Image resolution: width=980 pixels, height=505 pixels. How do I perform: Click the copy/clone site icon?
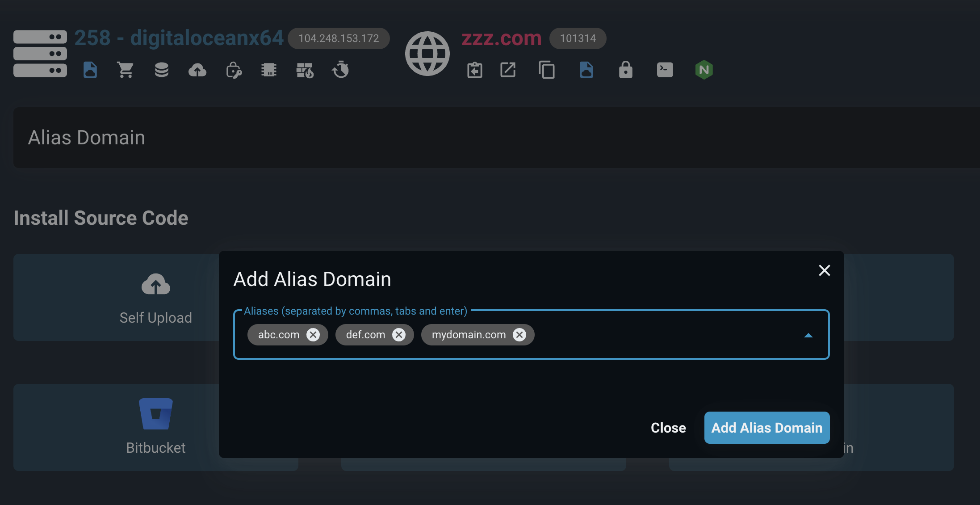tap(547, 70)
